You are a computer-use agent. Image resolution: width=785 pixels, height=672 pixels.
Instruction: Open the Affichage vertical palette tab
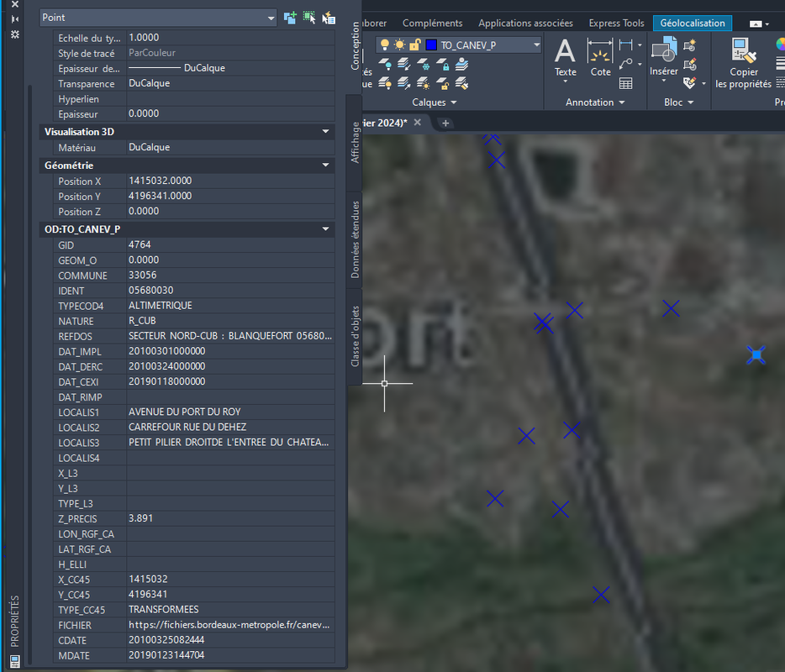355,143
